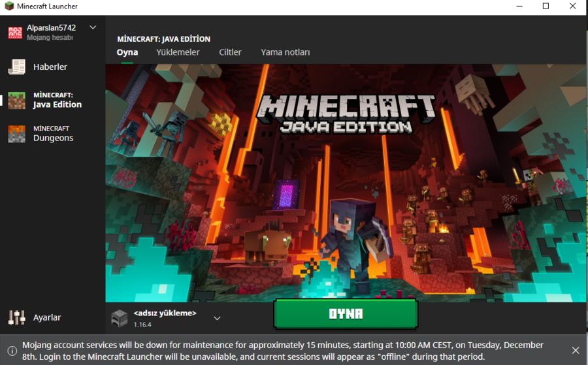Open Minecraft Dungeons from the sidebar
This screenshot has height=365, width=588.
coord(41,134)
